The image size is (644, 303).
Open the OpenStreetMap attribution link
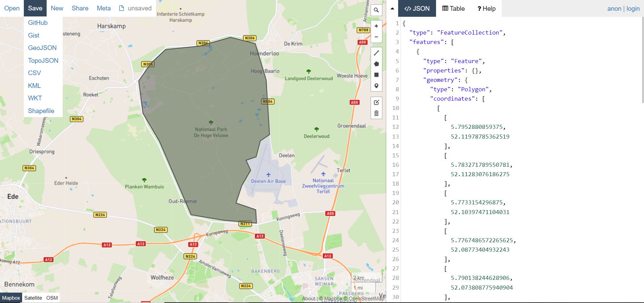click(x=364, y=298)
